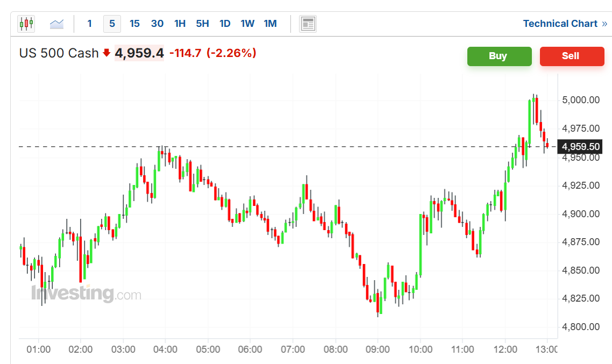Click the 4,825.00 axis label

(x=580, y=299)
